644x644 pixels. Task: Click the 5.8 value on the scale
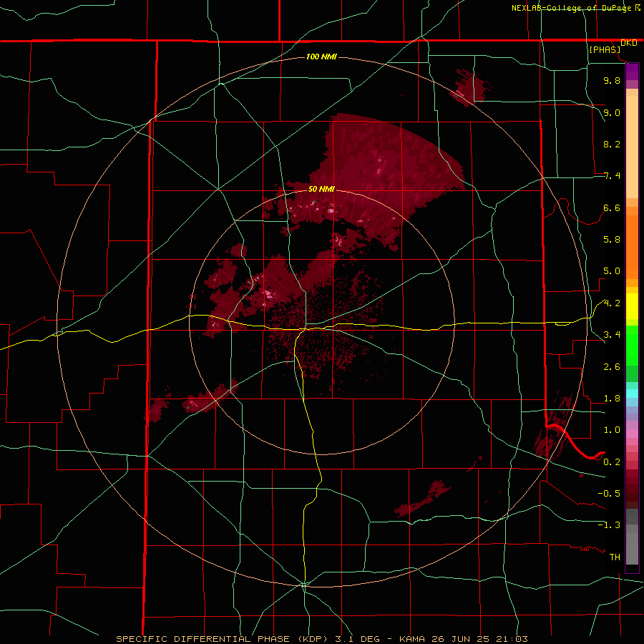tap(612, 240)
